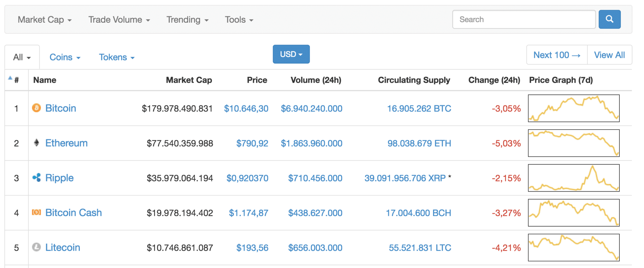Click Ripple volume $710.456.000
Viewport: 644px width, 268px height.
pyautogui.click(x=315, y=178)
